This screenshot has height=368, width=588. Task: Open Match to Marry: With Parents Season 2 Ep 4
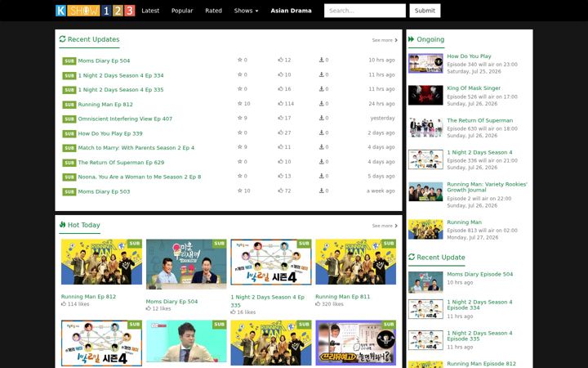click(136, 148)
